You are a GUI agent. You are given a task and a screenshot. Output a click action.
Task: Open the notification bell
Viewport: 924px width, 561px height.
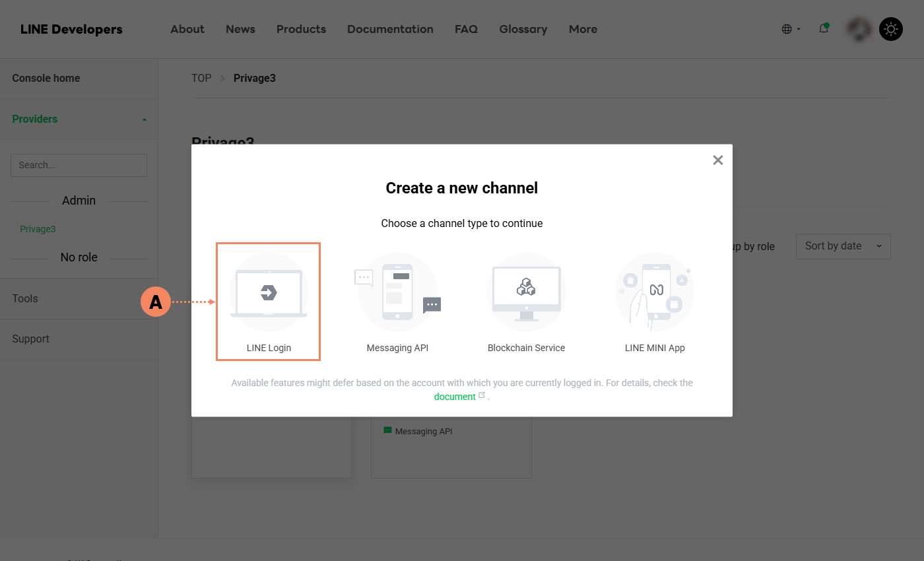[x=824, y=28]
